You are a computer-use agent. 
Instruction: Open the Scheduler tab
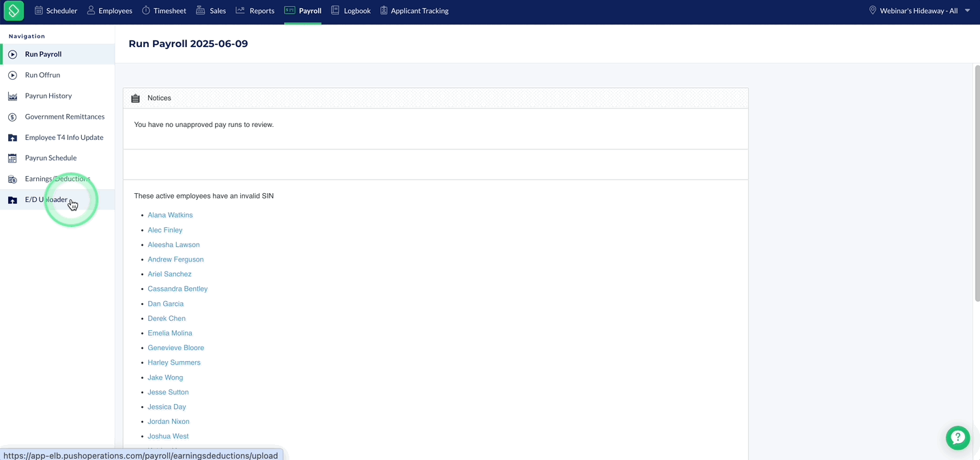[56, 11]
